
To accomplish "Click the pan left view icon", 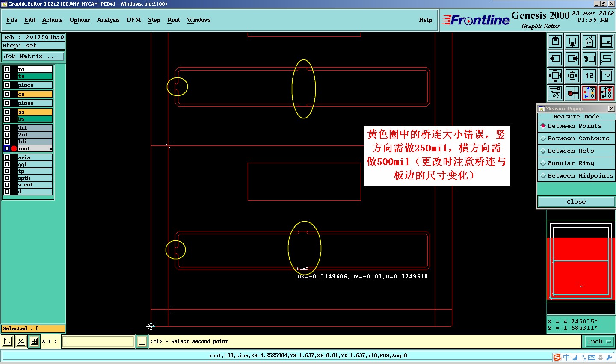I will [555, 59].
